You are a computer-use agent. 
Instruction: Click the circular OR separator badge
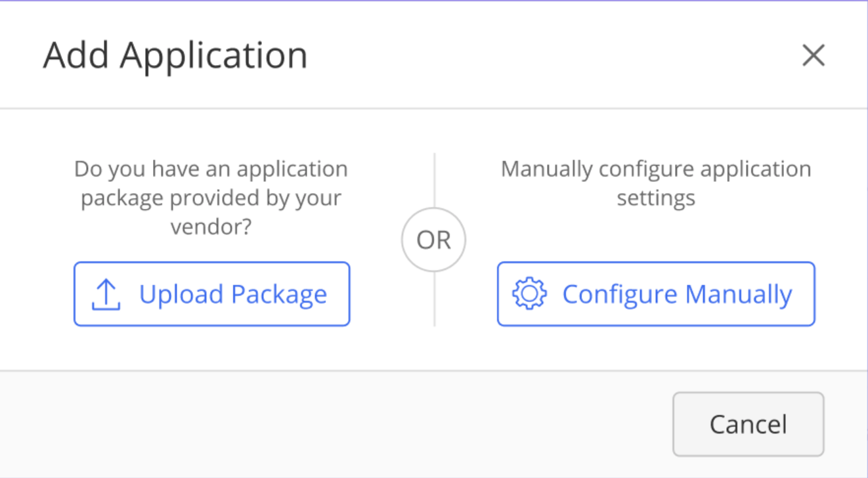pyautogui.click(x=433, y=240)
